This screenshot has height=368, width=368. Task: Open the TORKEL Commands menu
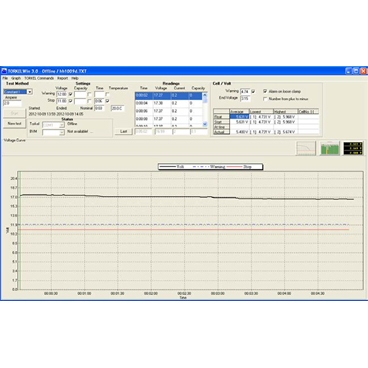pyautogui.click(x=39, y=78)
